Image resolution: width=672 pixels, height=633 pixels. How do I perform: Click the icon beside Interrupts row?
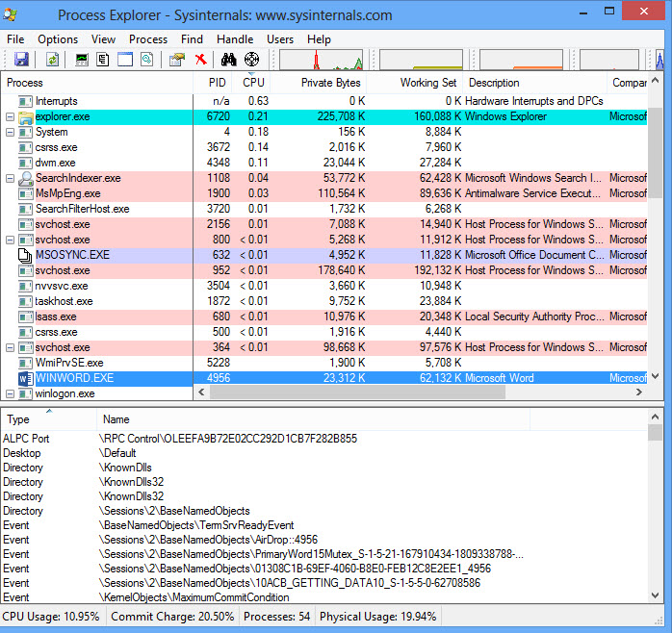[x=26, y=101]
